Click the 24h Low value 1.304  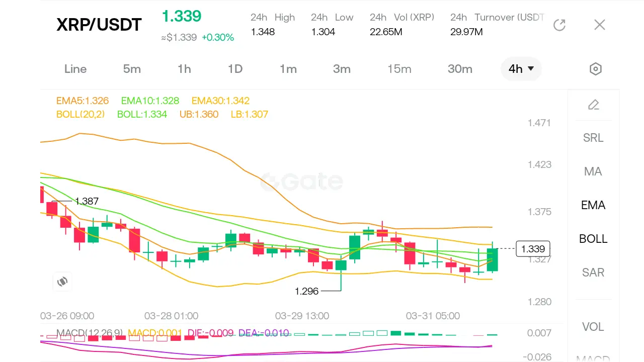coord(323,32)
